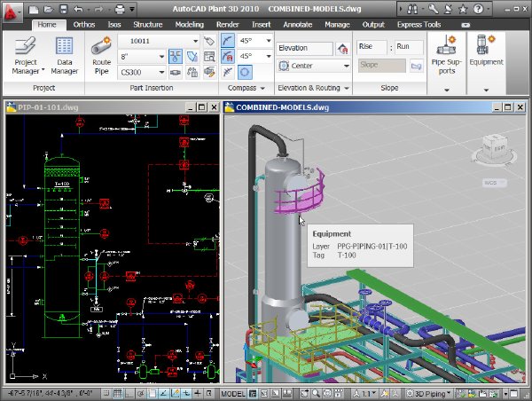Click the New file icon in quick access toolbar
This screenshot has width=532, height=401.
(34, 10)
